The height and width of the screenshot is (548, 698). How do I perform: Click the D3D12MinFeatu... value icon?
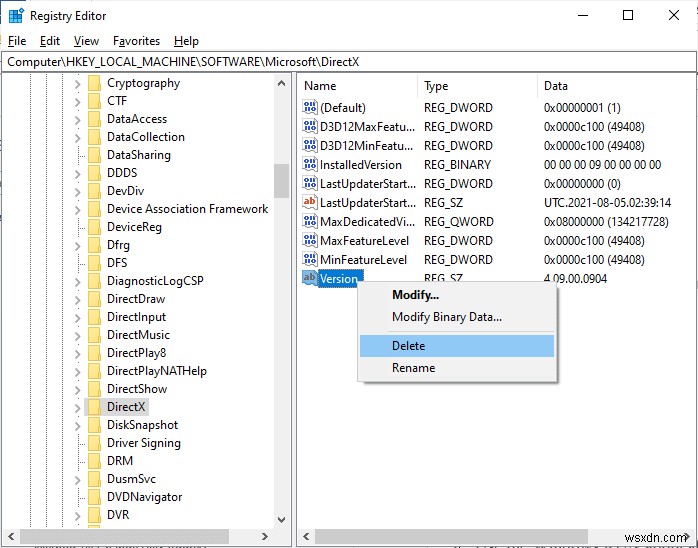310,146
